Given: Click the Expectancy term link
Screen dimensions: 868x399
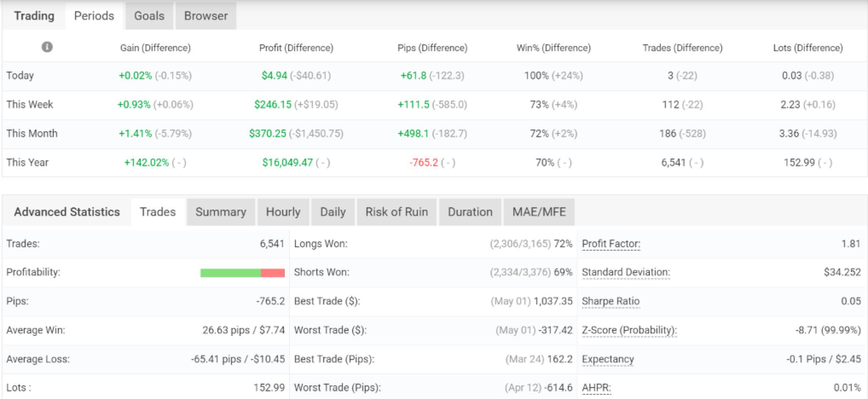Looking at the screenshot, I should pos(608,359).
